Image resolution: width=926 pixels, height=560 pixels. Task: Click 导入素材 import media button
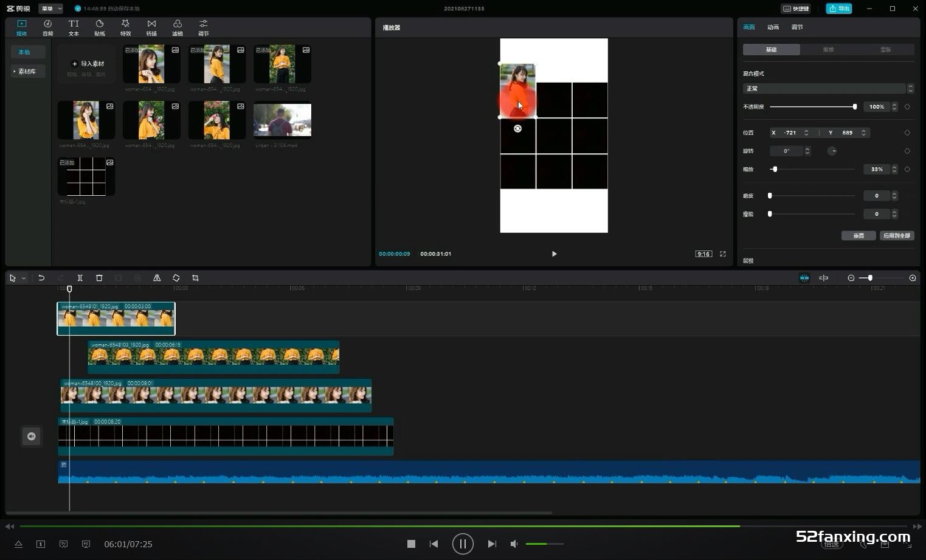pyautogui.click(x=86, y=64)
